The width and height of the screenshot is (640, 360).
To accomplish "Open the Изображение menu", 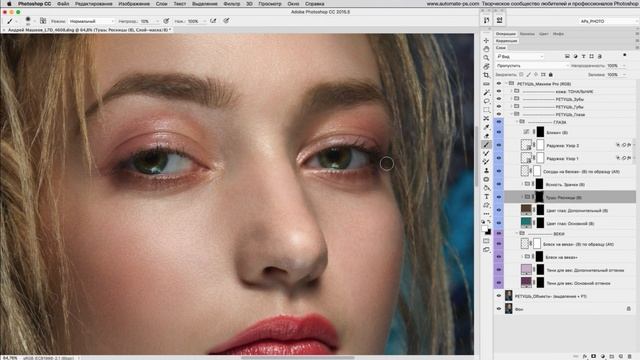I will (x=134, y=4).
